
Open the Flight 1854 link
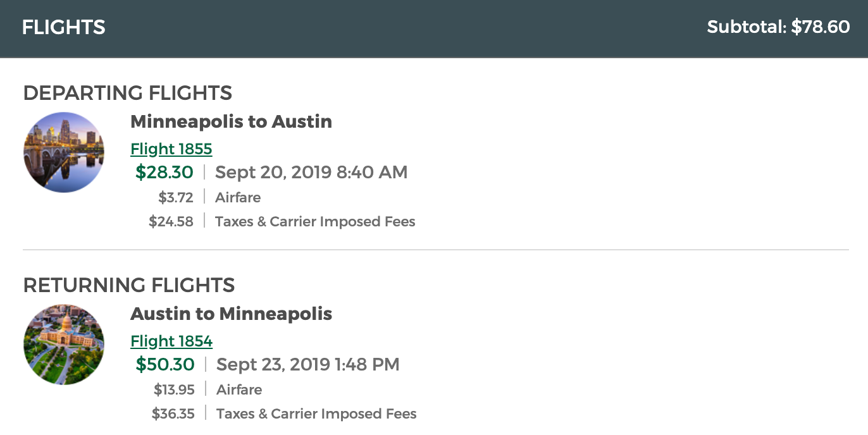(171, 341)
